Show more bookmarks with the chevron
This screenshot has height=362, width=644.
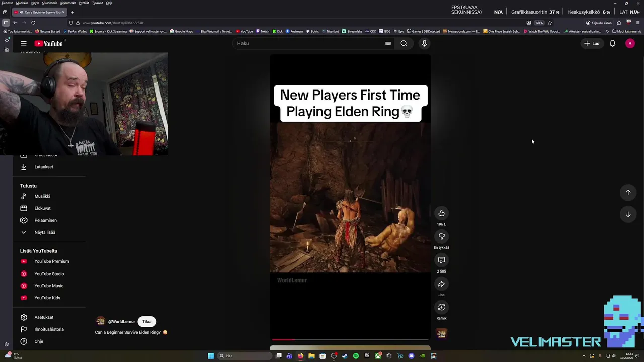tap(607, 31)
